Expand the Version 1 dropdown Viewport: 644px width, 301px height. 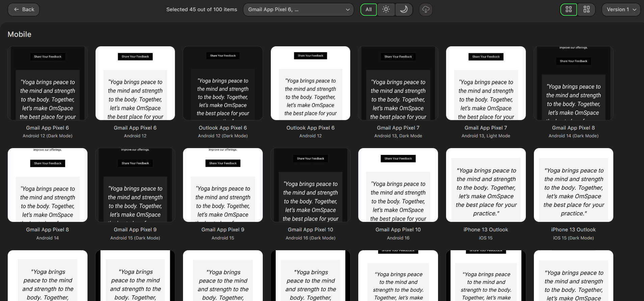pos(621,9)
